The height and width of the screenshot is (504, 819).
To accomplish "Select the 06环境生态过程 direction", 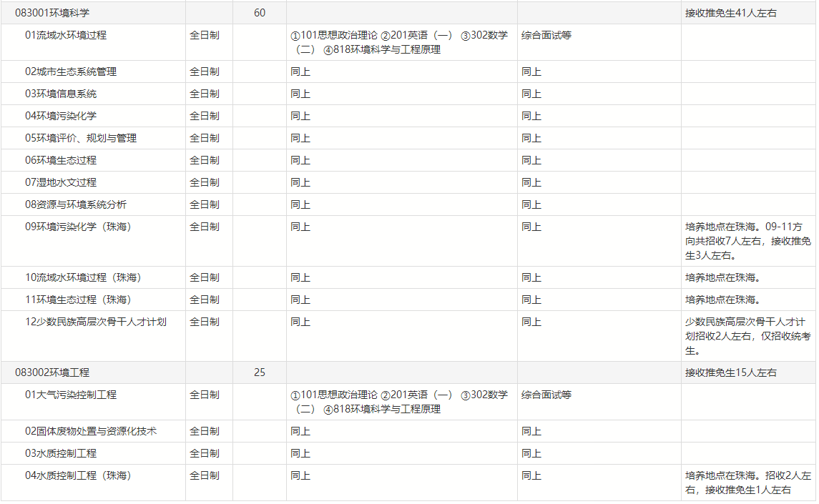I will tap(61, 160).
